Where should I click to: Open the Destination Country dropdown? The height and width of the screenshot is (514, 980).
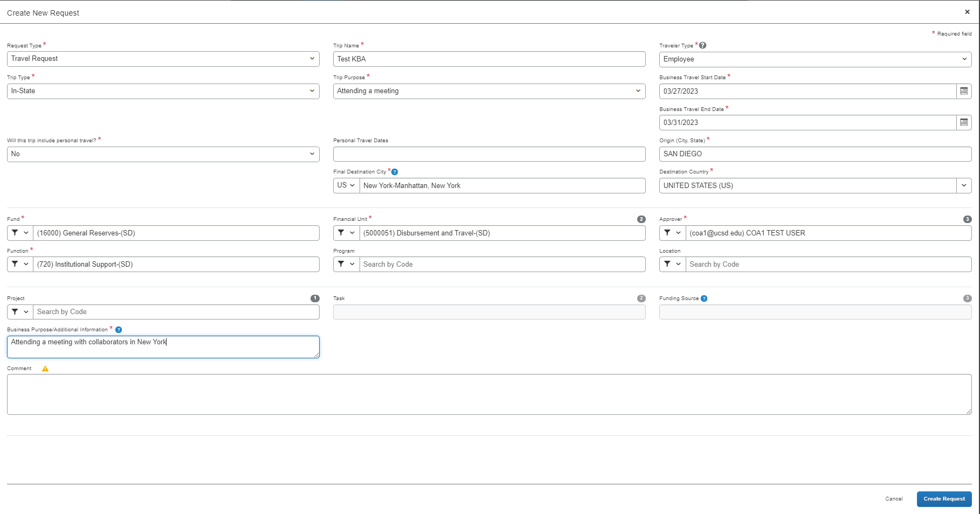click(x=964, y=185)
